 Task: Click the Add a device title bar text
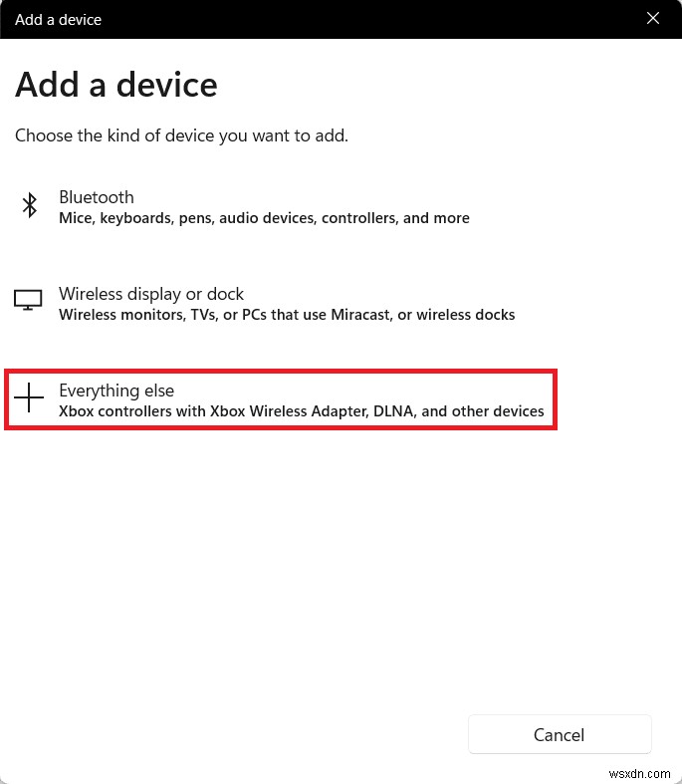pyautogui.click(x=59, y=20)
